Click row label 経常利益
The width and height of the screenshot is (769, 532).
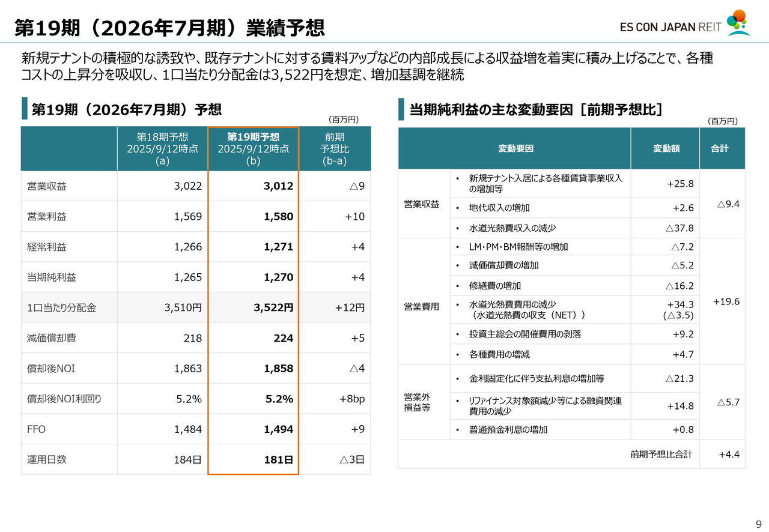tap(47, 247)
